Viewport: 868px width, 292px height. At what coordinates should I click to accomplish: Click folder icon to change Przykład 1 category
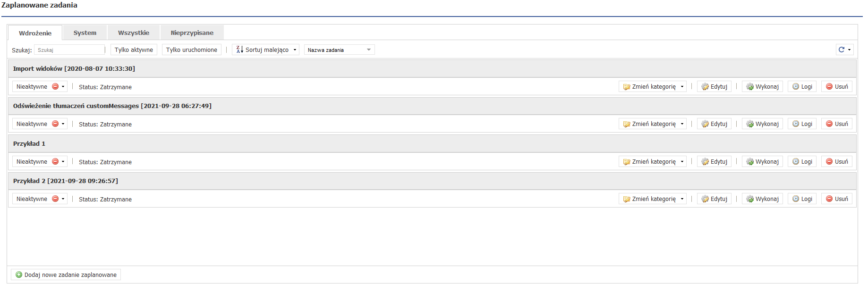627,162
